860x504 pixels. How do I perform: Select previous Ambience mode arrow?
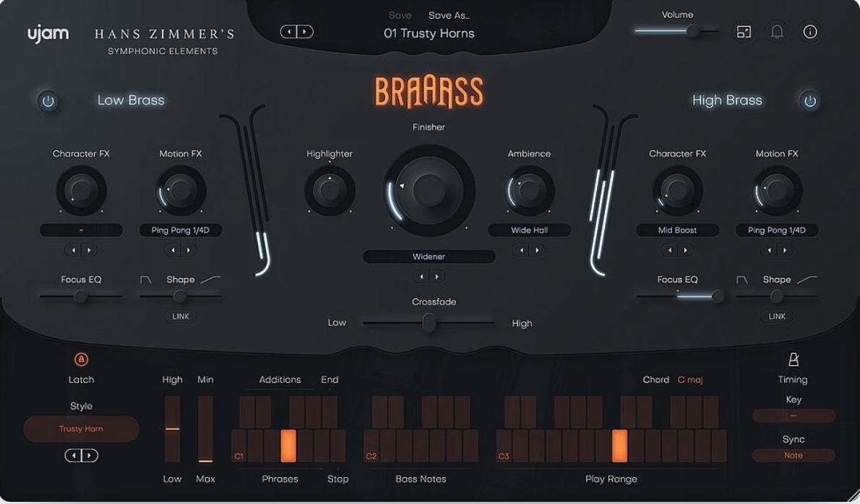point(522,251)
